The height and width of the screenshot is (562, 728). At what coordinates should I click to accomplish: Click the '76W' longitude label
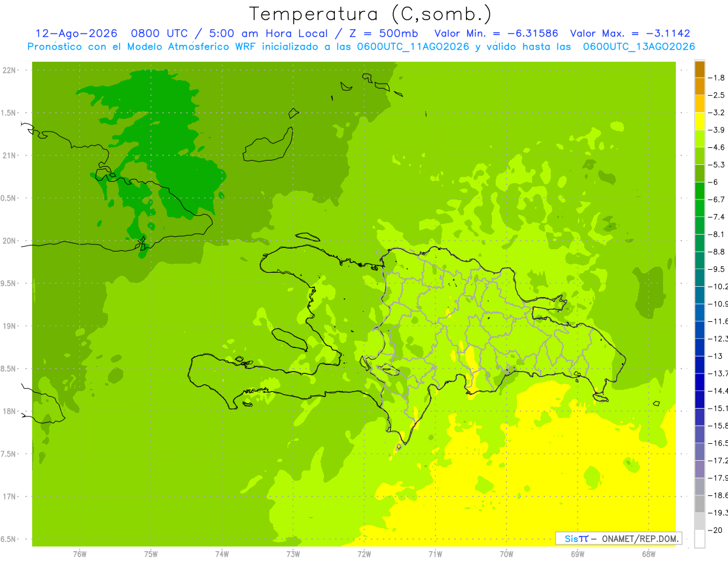[79, 554]
